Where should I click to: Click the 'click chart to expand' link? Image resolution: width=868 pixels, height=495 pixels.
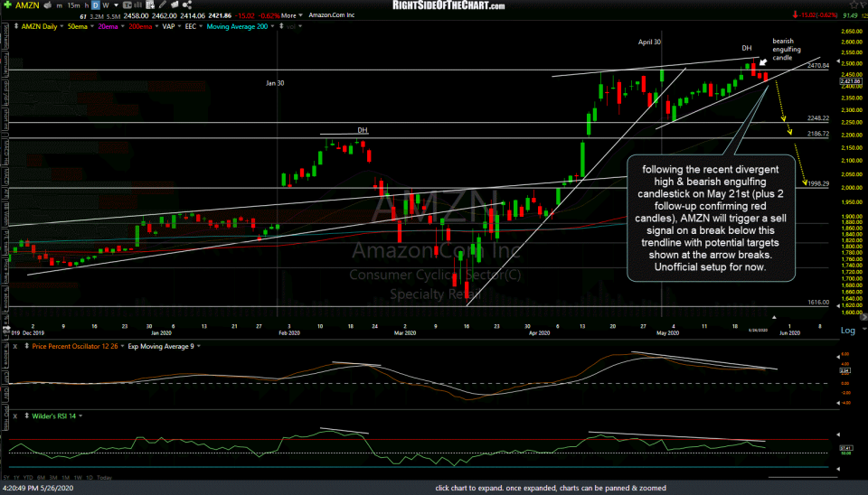coord(551,488)
